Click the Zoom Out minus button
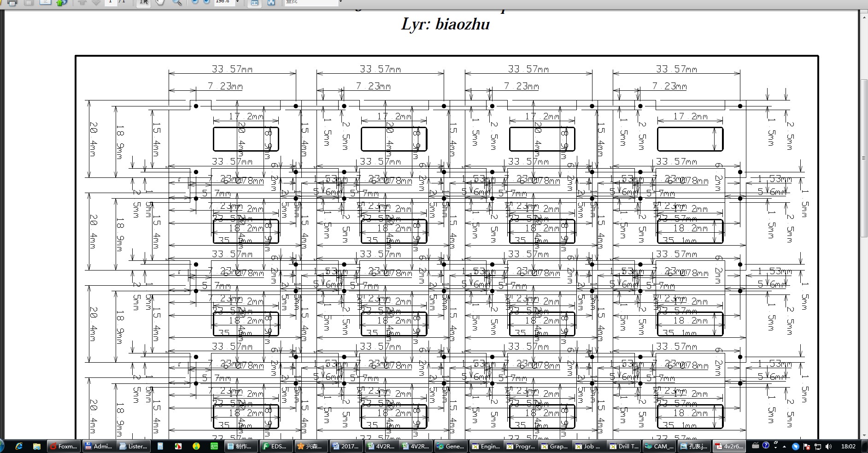The height and width of the screenshot is (453, 868). [x=194, y=2]
